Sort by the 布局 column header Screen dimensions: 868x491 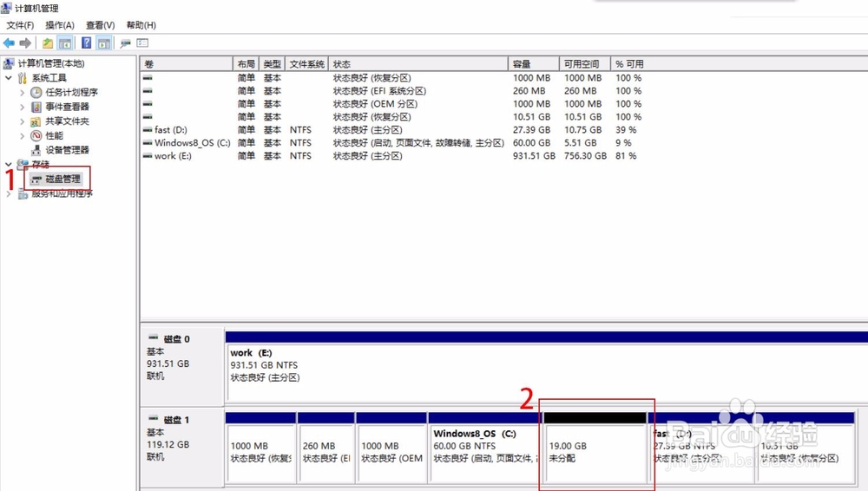[246, 64]
